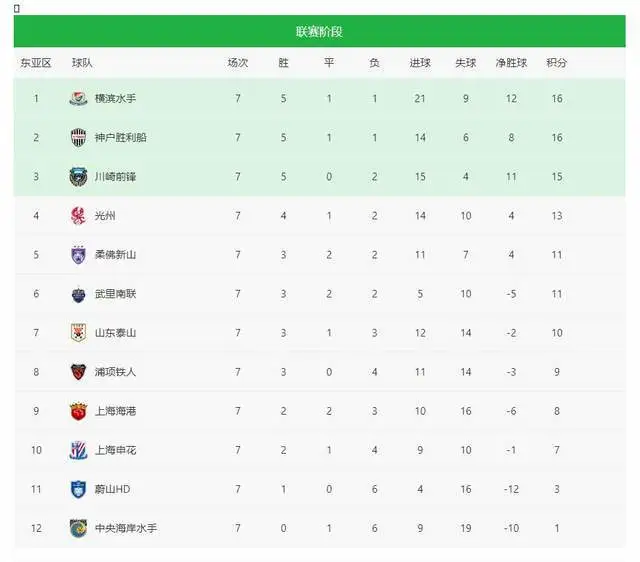This screenshot has width=640, height=562.
Task: Click the 东亚区 region header
Action: click(36, 63)
